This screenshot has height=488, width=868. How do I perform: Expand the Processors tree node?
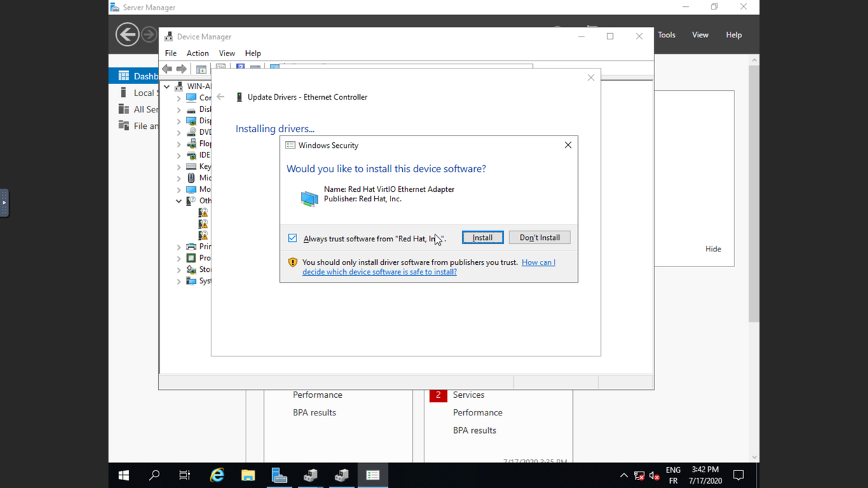coord(178,259)
